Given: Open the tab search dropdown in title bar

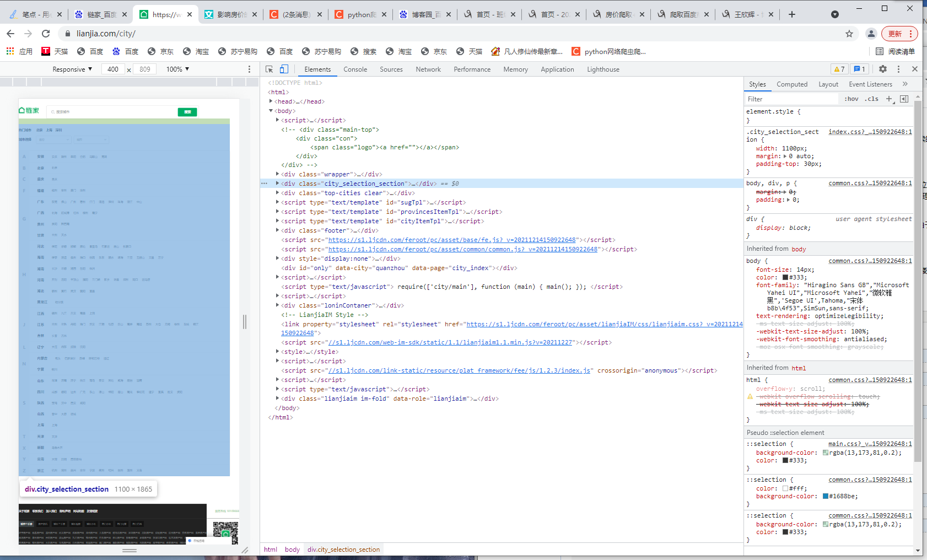Looking at the screenshot, I should coord(835,14).
